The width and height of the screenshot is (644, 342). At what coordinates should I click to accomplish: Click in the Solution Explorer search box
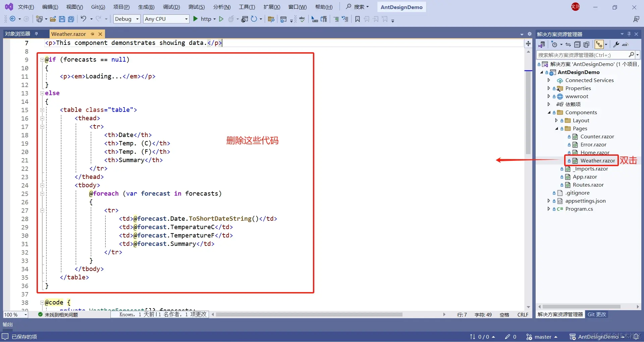point(583,55)
